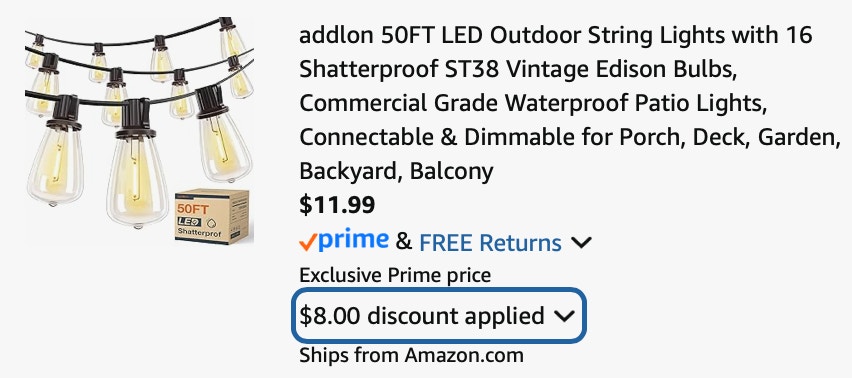Image resolution: width=852 pixels, height=378 pixels.
Task: Click the 'Backyard, Balcony' line of the title
Action: click(x=396, y=171)
